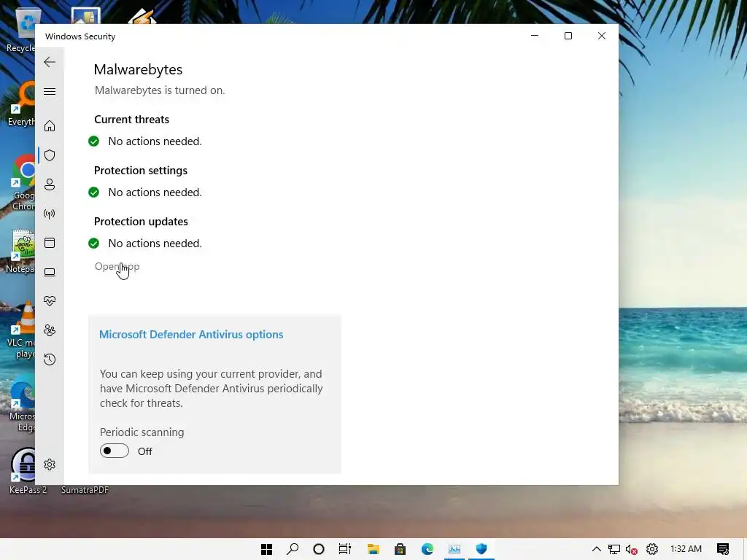Select Notepad++ desktop icon

tap(21, 252)
